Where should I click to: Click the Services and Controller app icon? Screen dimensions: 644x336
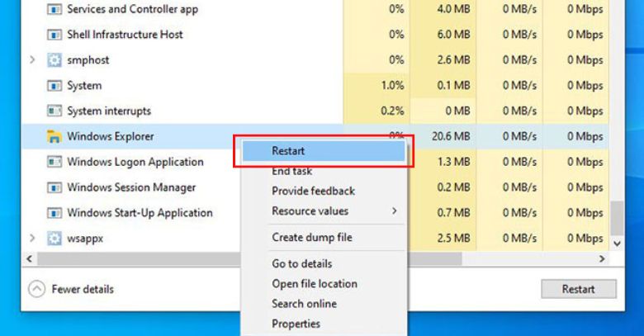pyautogui.click(x=54, y=9)
